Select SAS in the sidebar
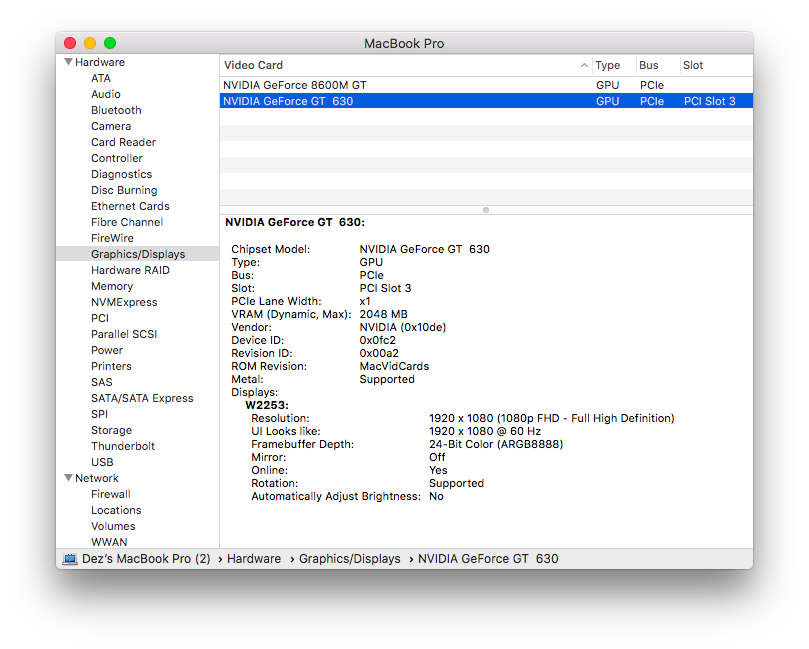Image resolution: width=809 pixels, height=649 pixels. (102, 382)
